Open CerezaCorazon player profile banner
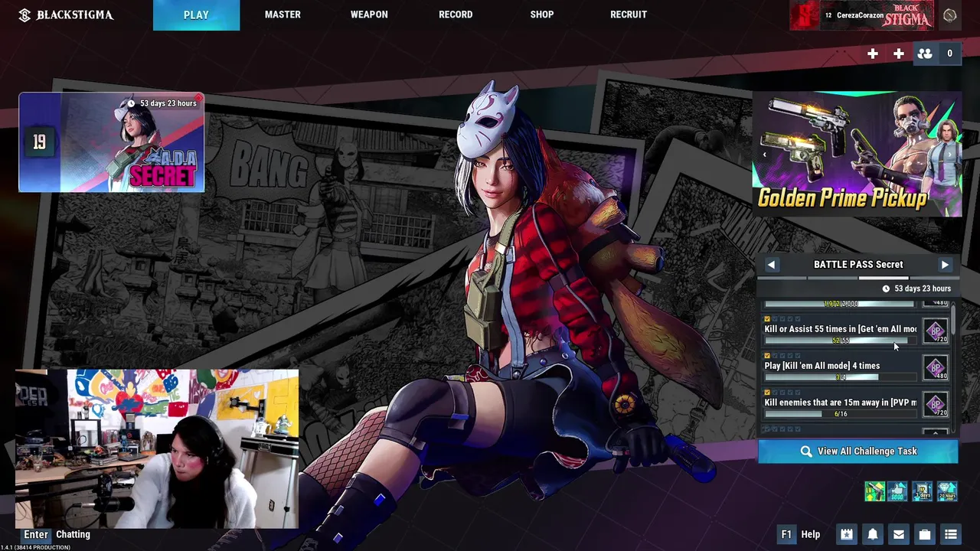Screen dimensions: 980x551 (x=862, y=15)
